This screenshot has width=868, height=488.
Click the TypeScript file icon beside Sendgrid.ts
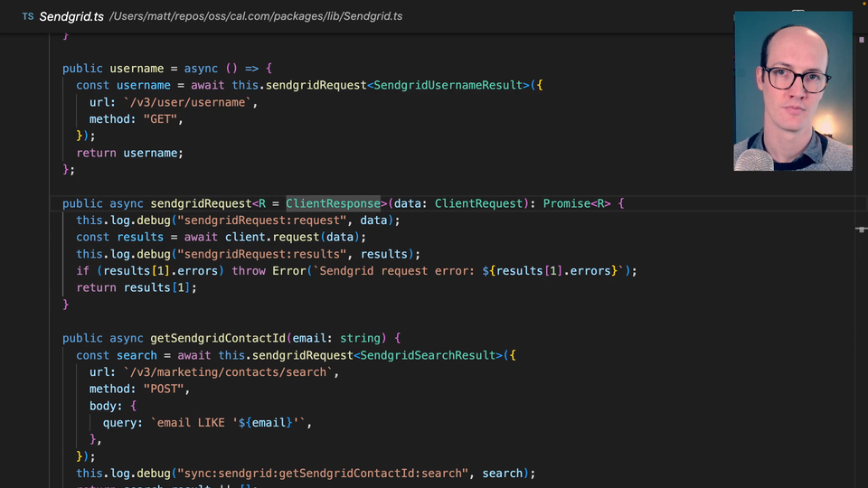(27, 16)
